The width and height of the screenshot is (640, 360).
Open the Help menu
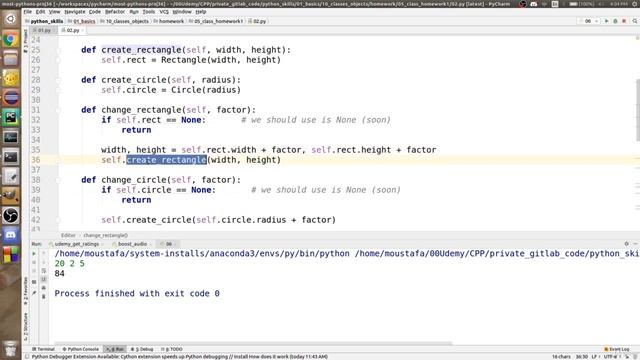(200, 12)
